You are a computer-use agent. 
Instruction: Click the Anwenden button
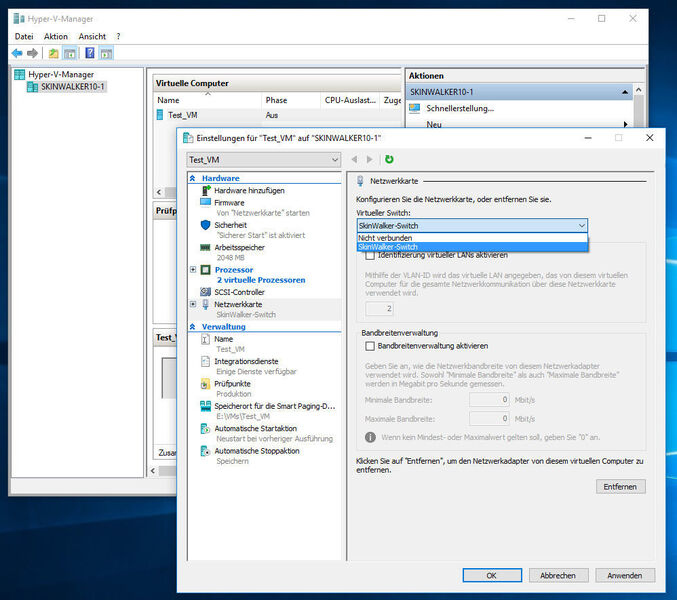click(625, 575)
